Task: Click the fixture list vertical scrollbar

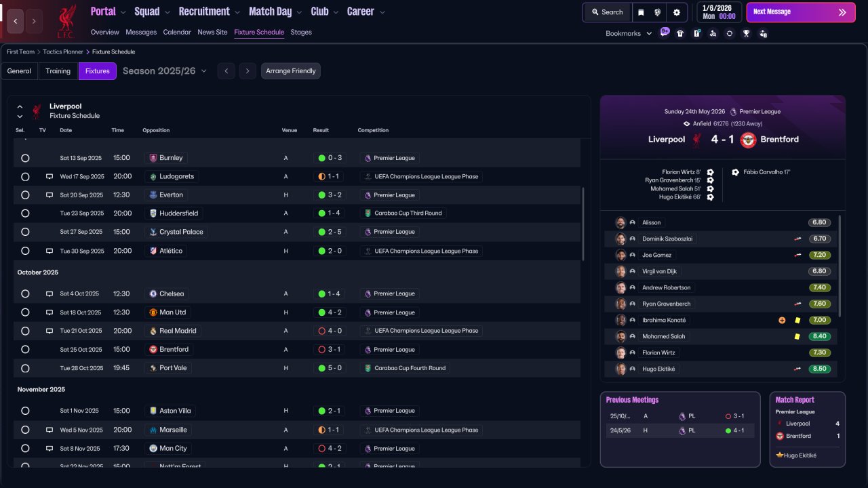Action: 583,224
